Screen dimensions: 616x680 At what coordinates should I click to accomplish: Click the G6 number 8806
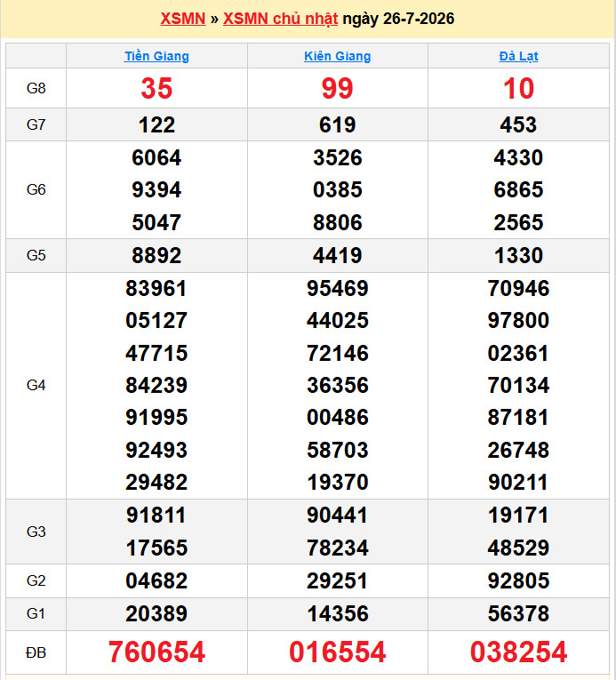coord(338,222)
